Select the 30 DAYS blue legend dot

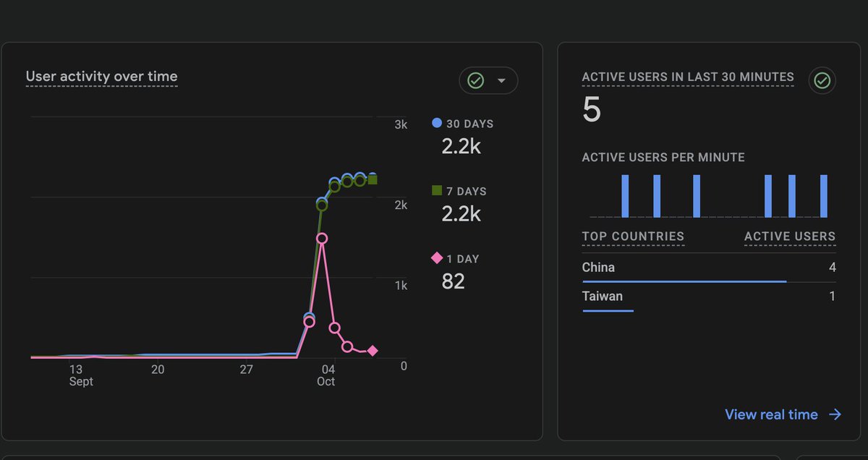(x=437, y=123)
